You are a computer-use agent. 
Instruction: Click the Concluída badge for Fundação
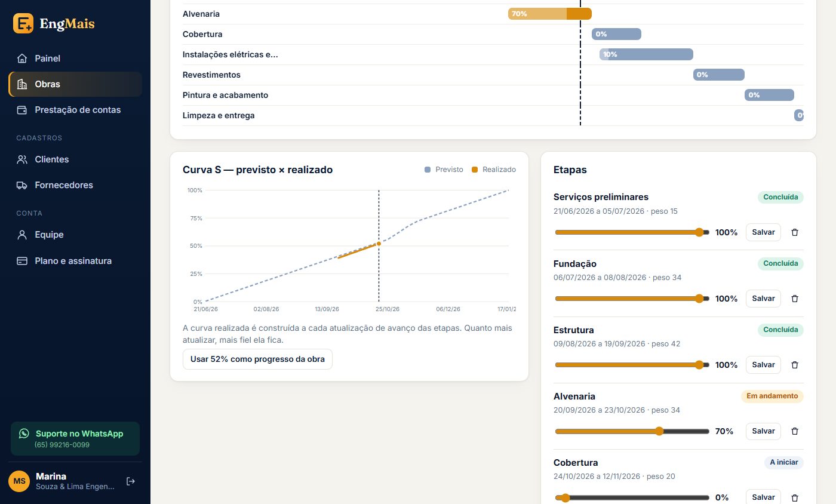(x=780, y=263)
